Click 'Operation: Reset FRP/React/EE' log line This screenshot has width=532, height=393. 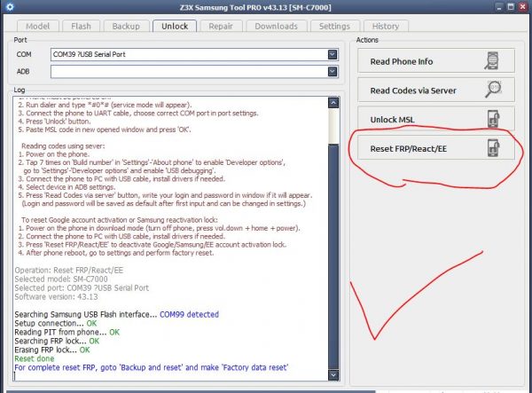click(x=69, y=271)
